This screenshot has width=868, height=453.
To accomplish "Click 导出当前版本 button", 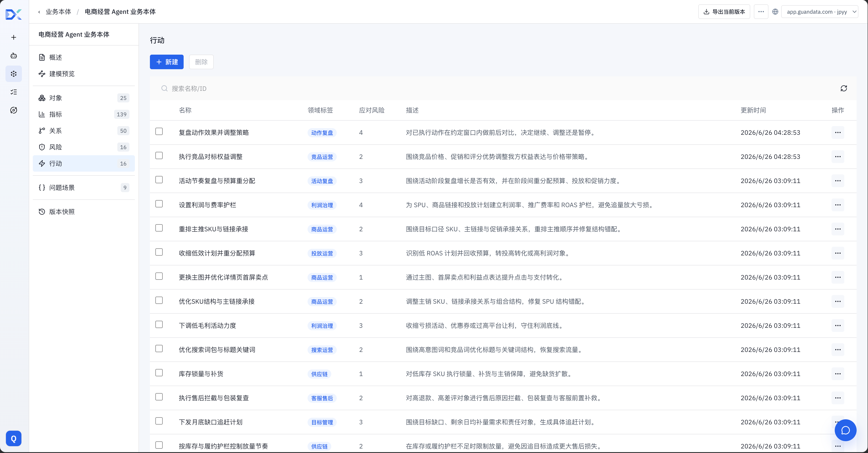I will pos(724,12).
